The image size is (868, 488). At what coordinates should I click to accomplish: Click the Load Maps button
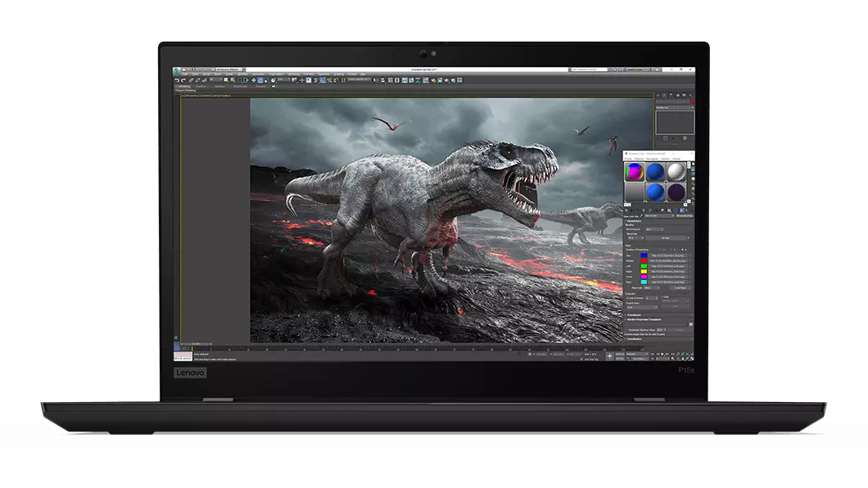point(680,288)
